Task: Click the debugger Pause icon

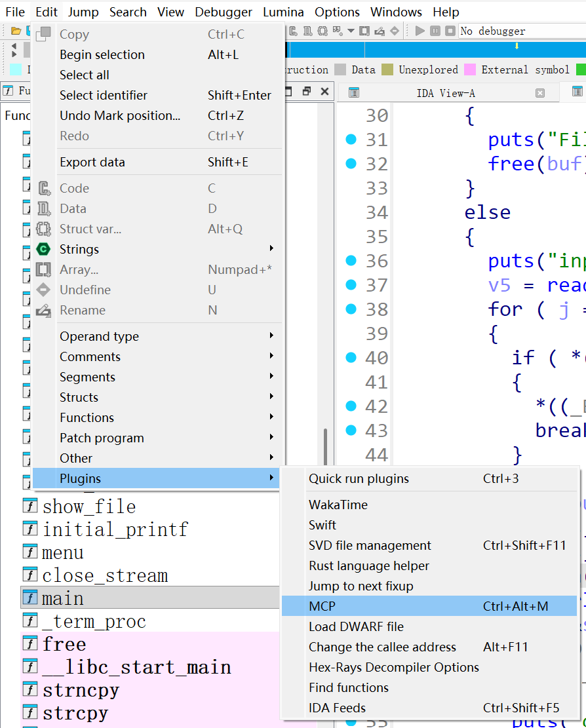Action: pyautogui.click(x=435, y=30)
